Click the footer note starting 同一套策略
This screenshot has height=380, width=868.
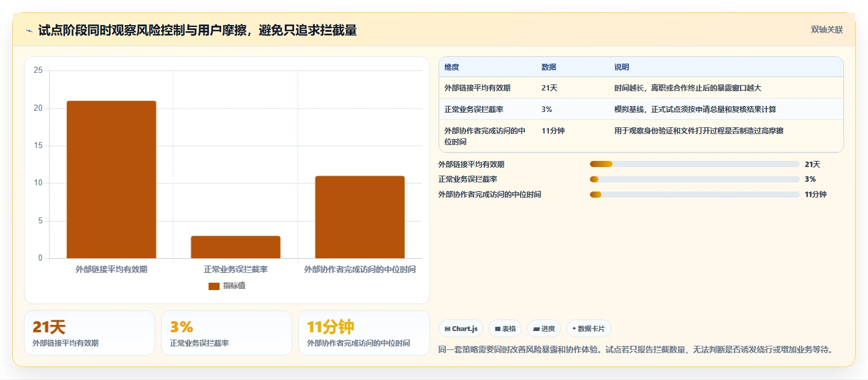click(x=637, y=350)
